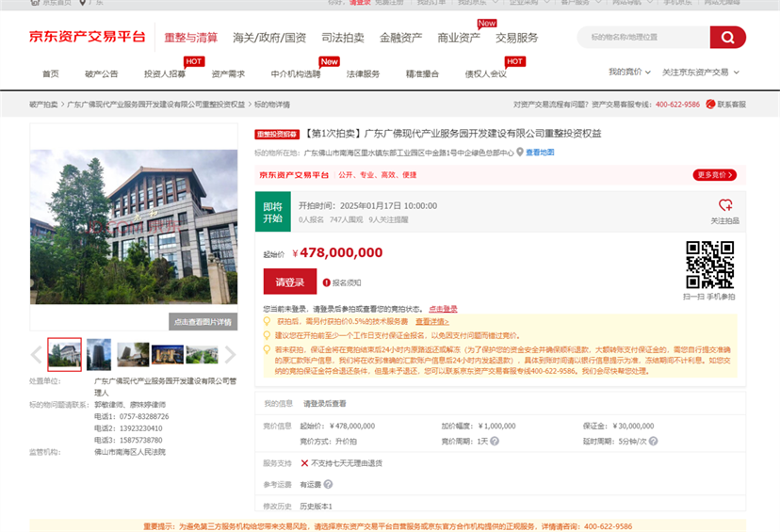Select the third building thumbnail
Image resolution: width=780 pixels, height=532 pixels.
click(133, 354)
